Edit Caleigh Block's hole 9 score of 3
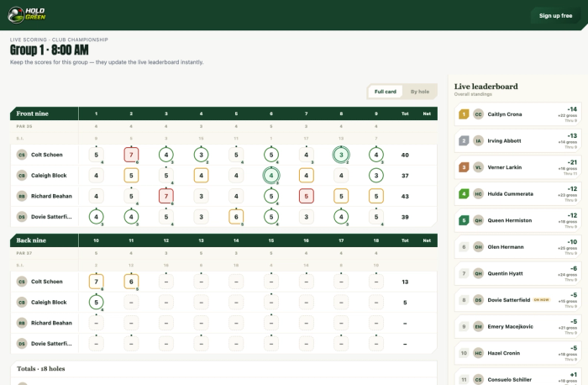The width and height of the screenshot is (588, 385). click(x=376, y=175)
